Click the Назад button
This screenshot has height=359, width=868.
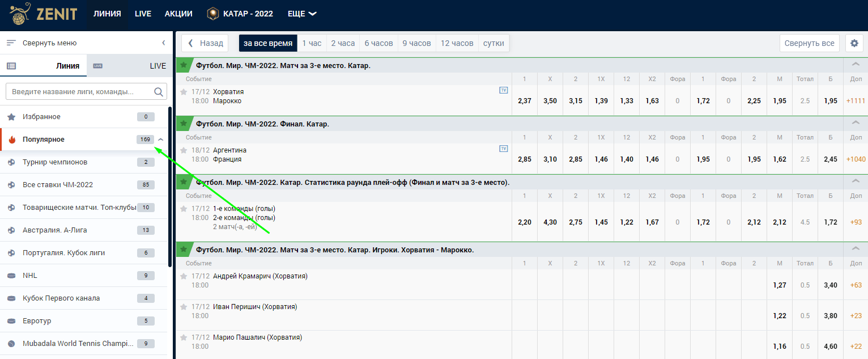[x=205, y=43]
